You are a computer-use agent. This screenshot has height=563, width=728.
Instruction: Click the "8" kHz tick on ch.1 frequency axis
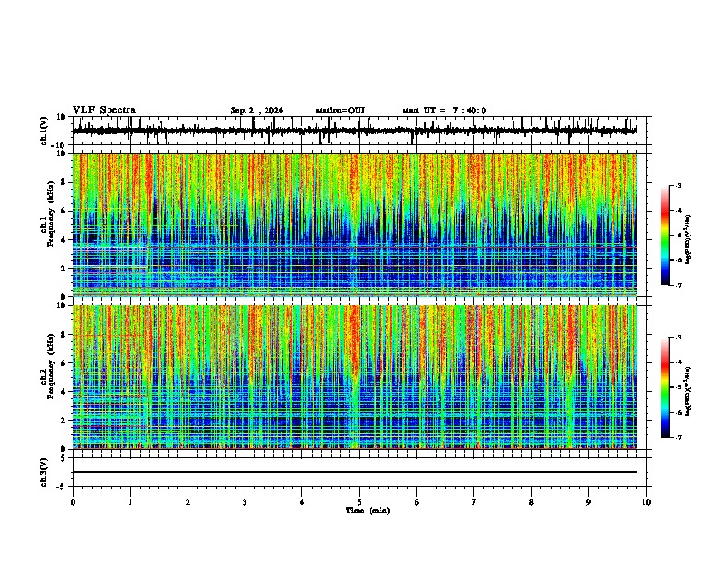click(x=63, y=182)
